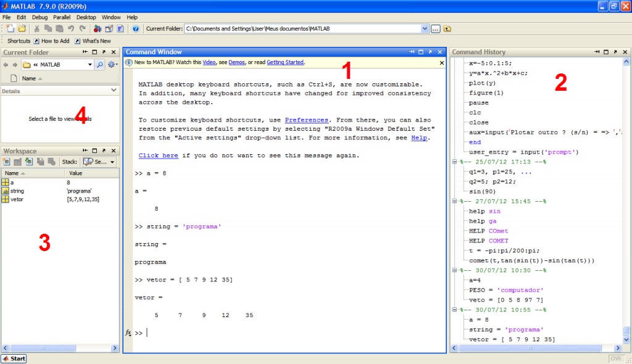Open the Debug menu
Screen dimensions: 632x364
click(39, 17)
